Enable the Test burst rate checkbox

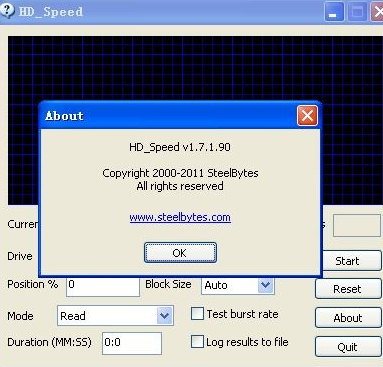click(197, 314)
